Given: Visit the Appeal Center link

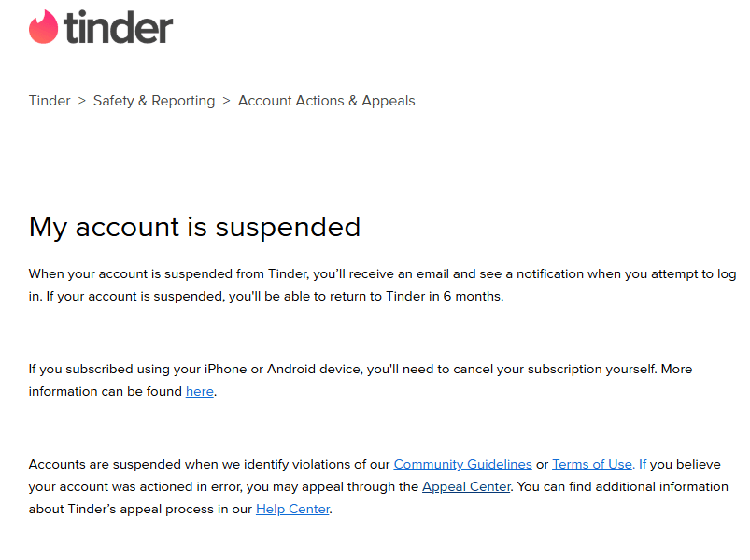Looking at the screenshot, I should tap(466, 486).
